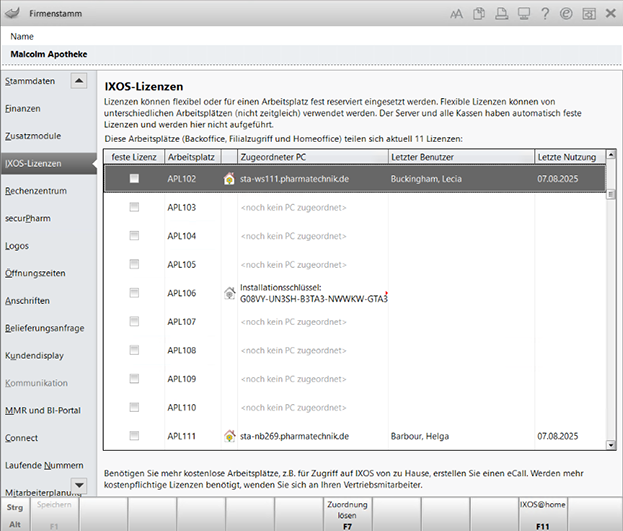Sort by Letzter Benutzer column header
623x531 pixels.
(x=461, y=157)
